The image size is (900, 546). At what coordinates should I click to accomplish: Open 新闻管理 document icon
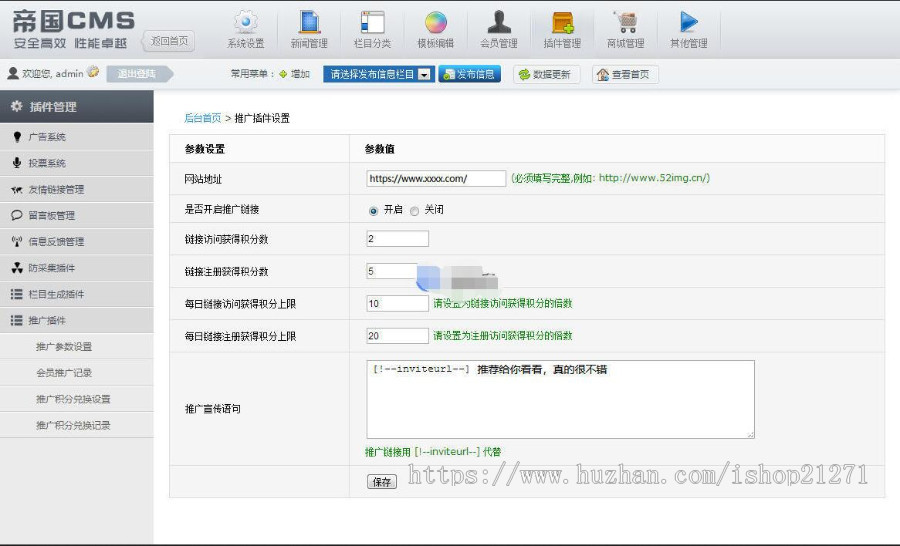coord(309,22)
